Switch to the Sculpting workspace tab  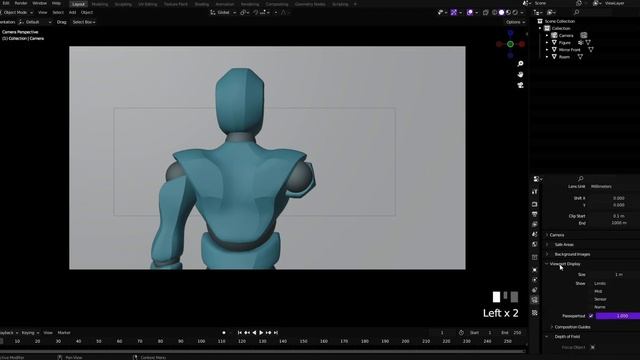123,4
